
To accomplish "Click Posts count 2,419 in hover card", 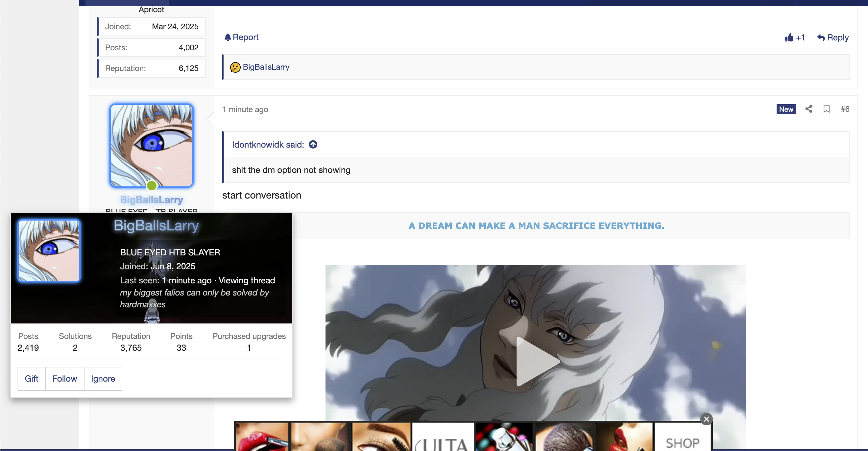I will pyautogui.click(x=28, y=347).
